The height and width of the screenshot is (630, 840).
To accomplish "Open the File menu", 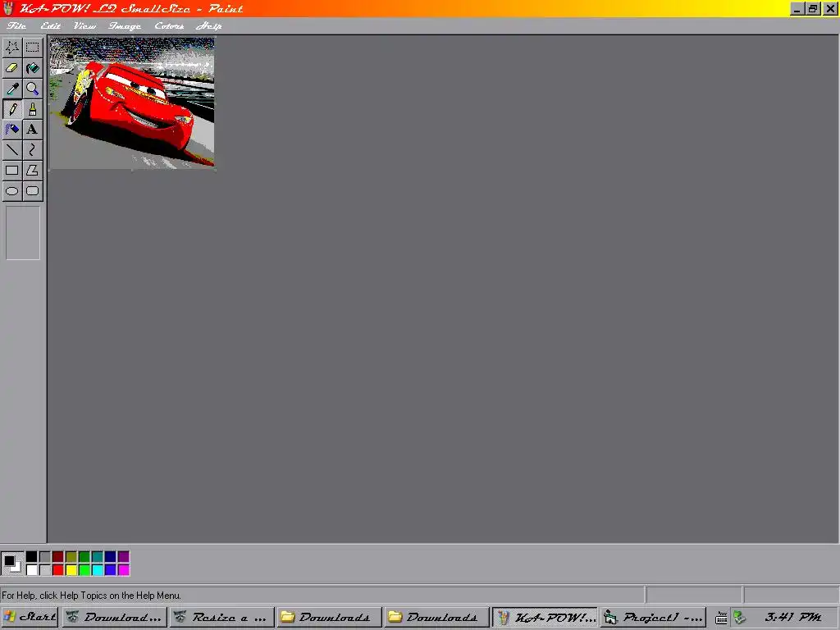I will (16, 25).
